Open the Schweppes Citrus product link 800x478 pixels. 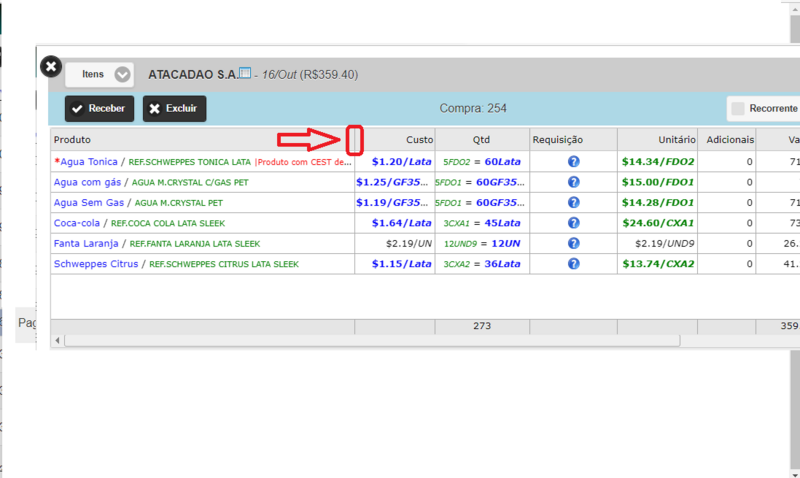(96, 264)
